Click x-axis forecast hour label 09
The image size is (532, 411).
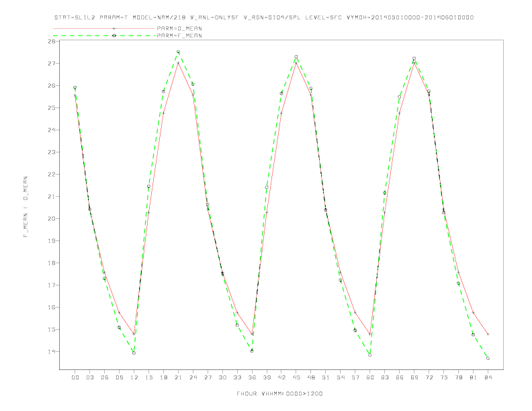click(x=119, y=377)
